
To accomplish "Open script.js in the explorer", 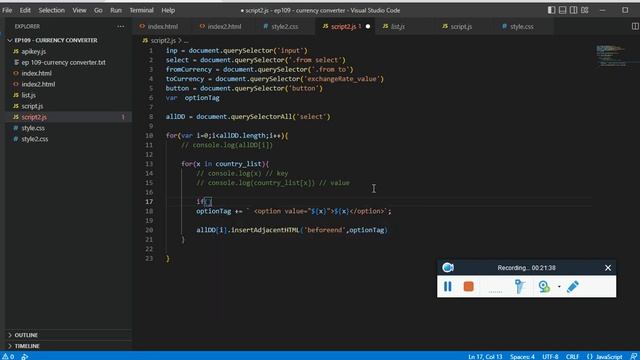I will (32, 106).
